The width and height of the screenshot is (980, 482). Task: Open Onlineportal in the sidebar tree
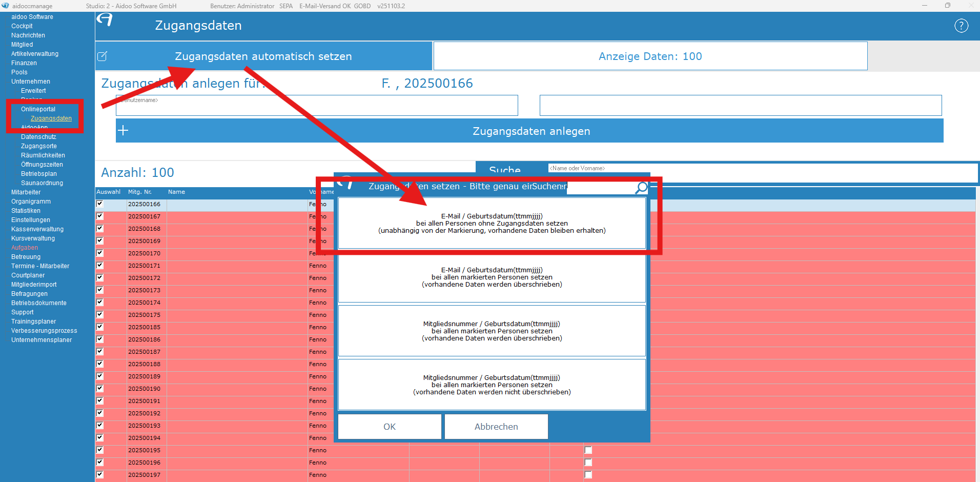[38, 109]
